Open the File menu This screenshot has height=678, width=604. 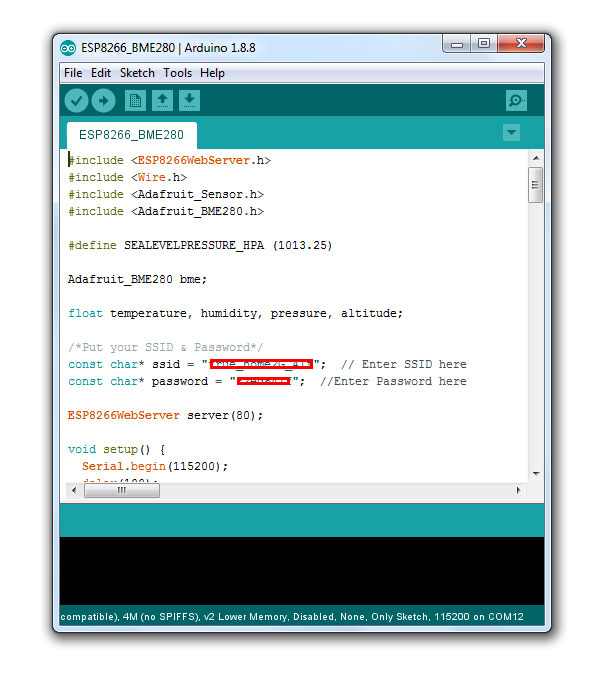[73, 73]
